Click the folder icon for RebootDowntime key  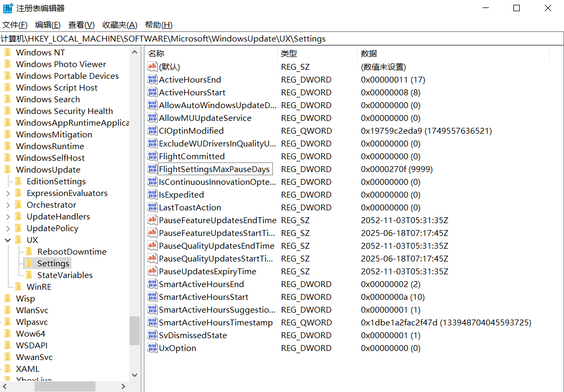click(x=29, y=252)
